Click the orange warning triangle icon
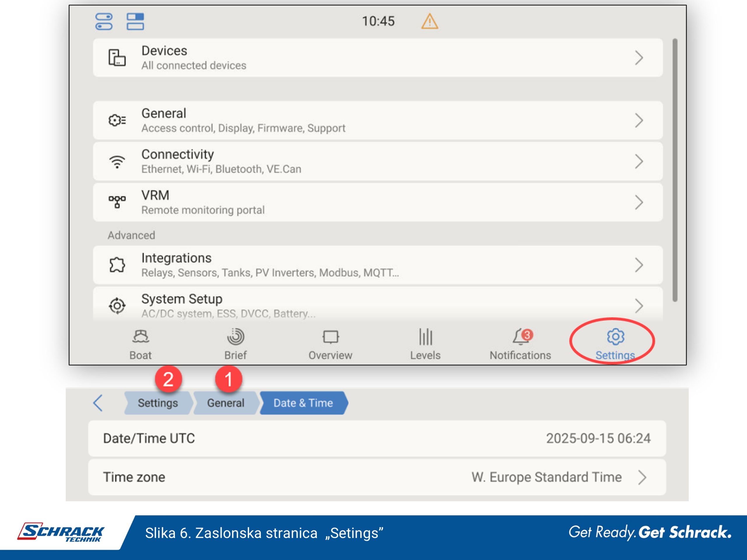Viewport: 747px width, 560px height. (x=430, y=22)
